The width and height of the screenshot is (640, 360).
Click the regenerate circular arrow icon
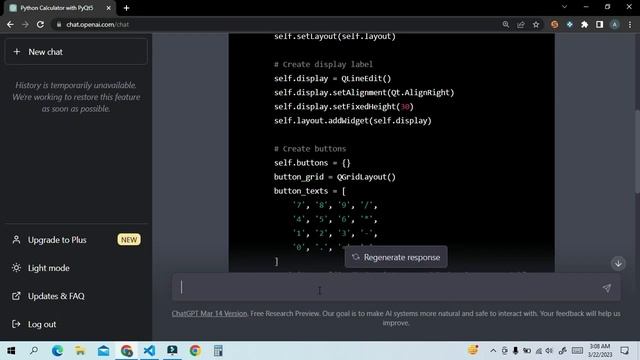pyautogui.click(x=356, y=257)
